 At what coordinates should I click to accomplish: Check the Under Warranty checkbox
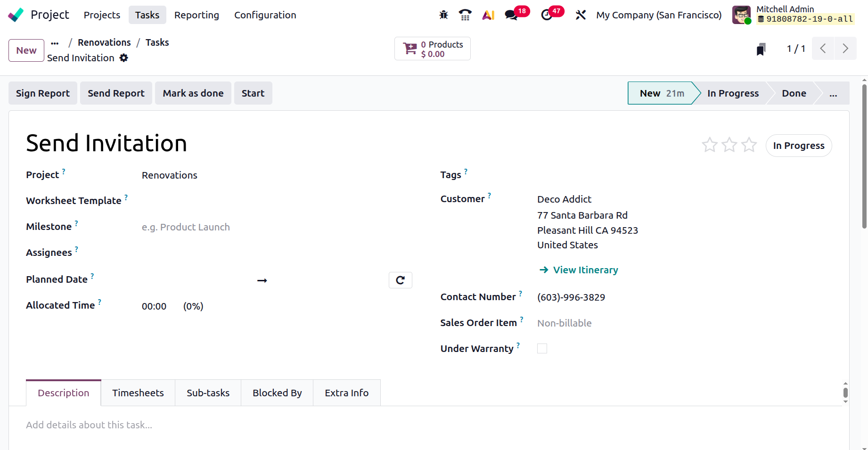coord(542,349)
